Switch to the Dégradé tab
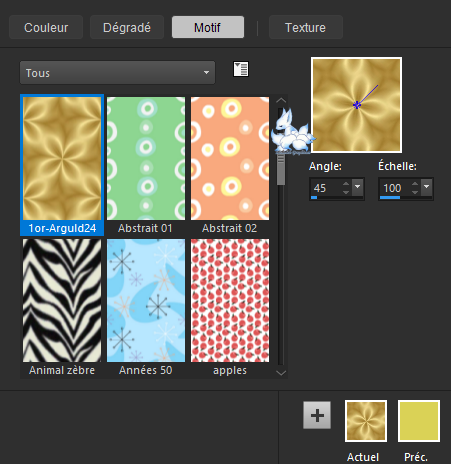This screenshot has height=464, width=451. pyautogui.click(x=127, y=27)
